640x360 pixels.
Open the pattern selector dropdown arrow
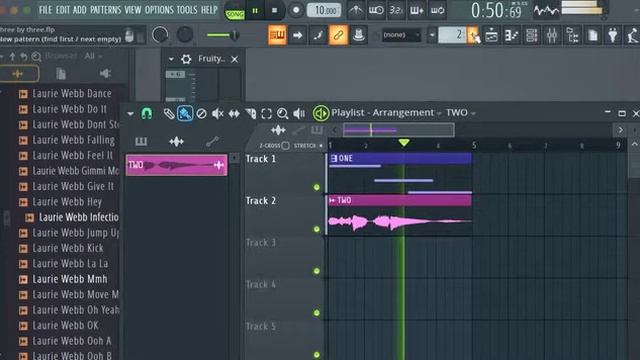[432, 35]
